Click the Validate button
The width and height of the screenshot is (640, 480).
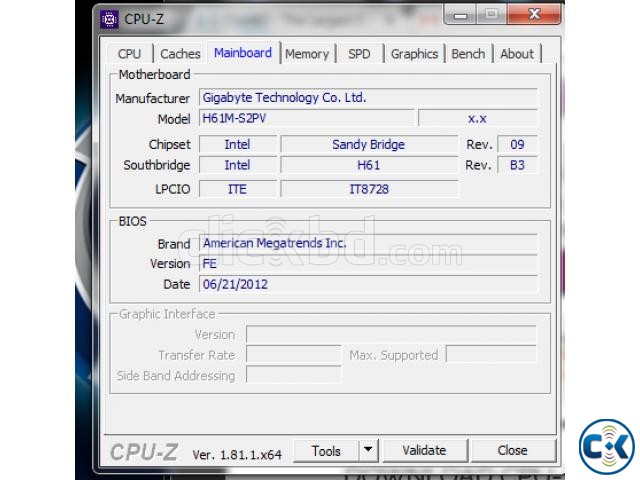(x=424, y=451)
